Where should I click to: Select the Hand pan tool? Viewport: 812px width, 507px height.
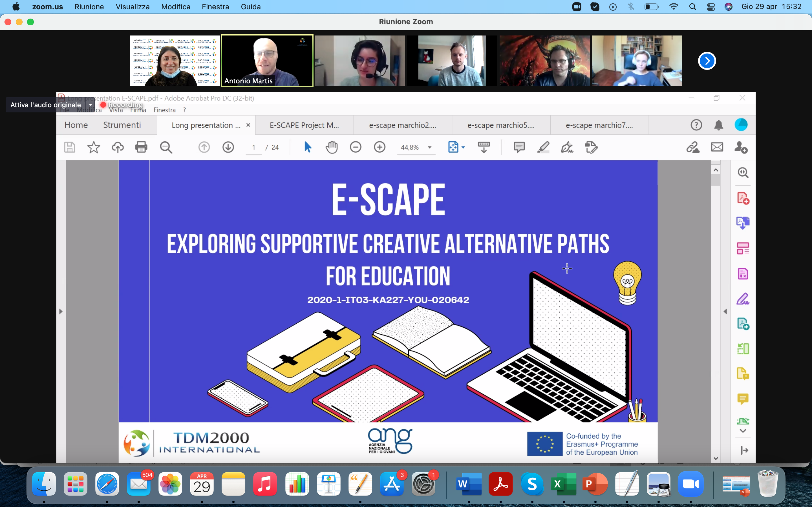[x=332, y=147]
